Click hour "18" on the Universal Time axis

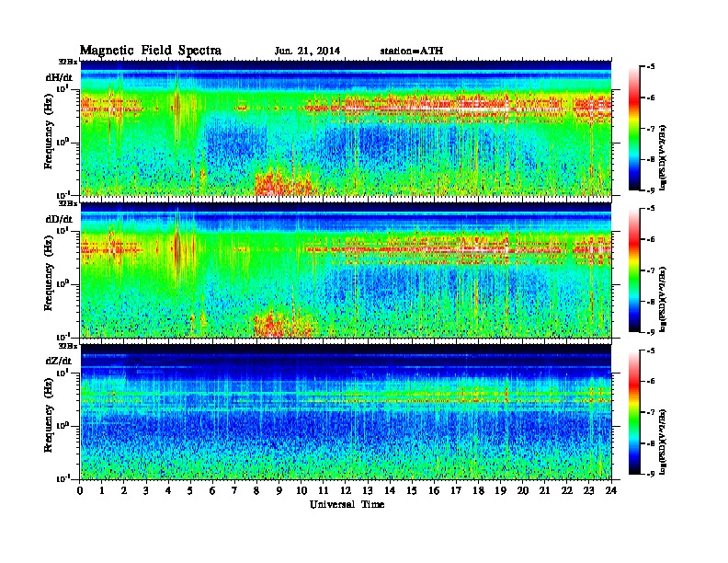tap(478, 490)
